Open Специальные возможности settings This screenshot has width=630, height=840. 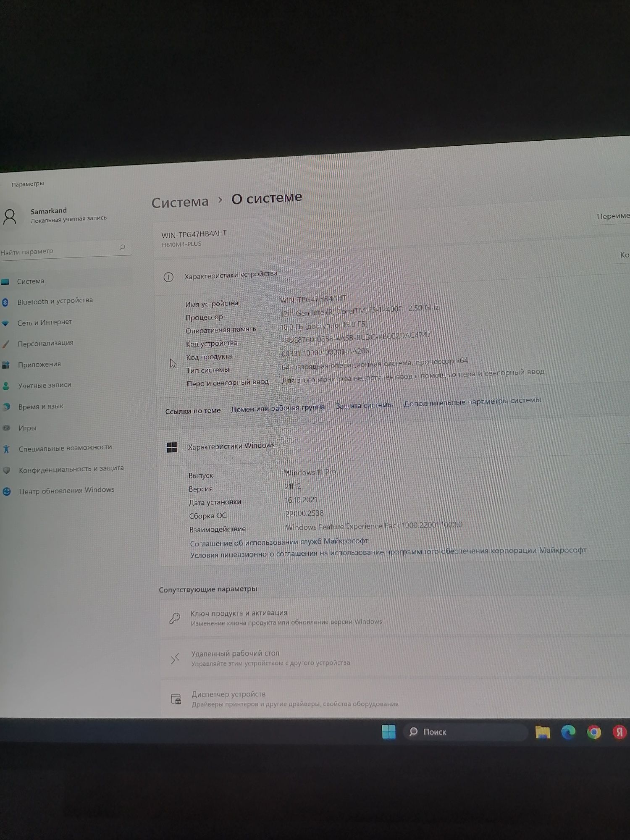pos(66,448)
